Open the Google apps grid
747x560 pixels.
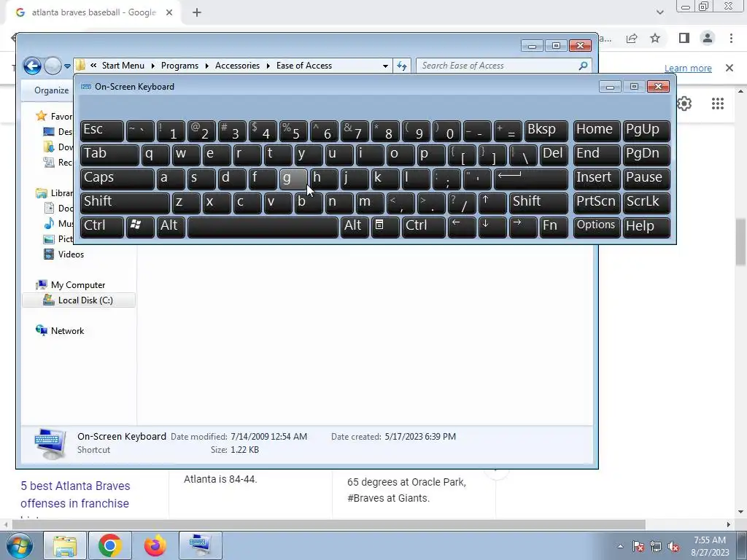[718, 104]
